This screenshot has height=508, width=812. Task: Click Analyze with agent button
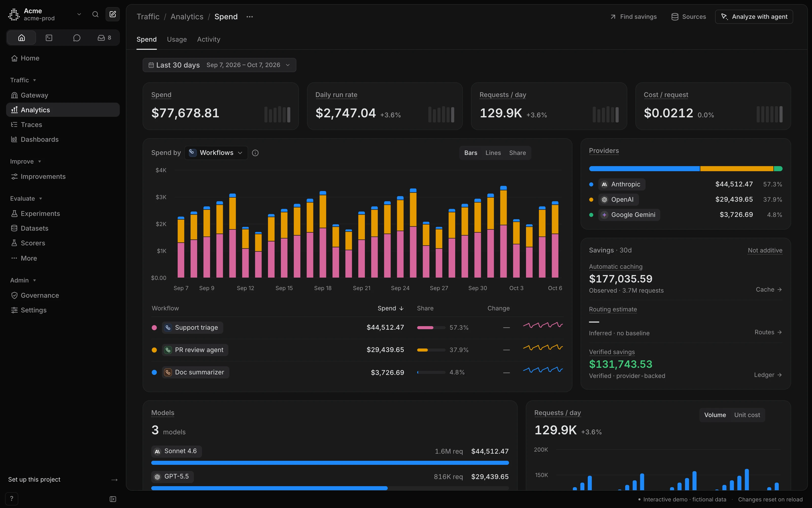coord(754,17)
